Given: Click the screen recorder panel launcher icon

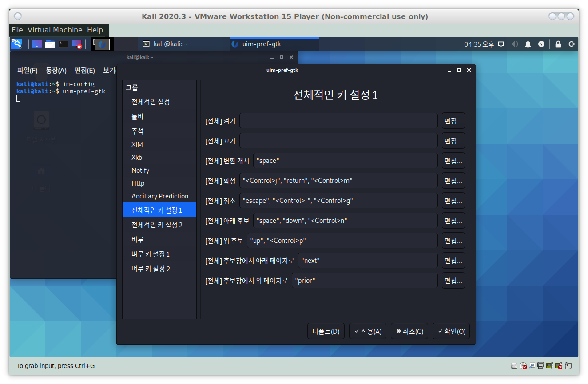Looking at the screenshot, I should click(77, 44).
